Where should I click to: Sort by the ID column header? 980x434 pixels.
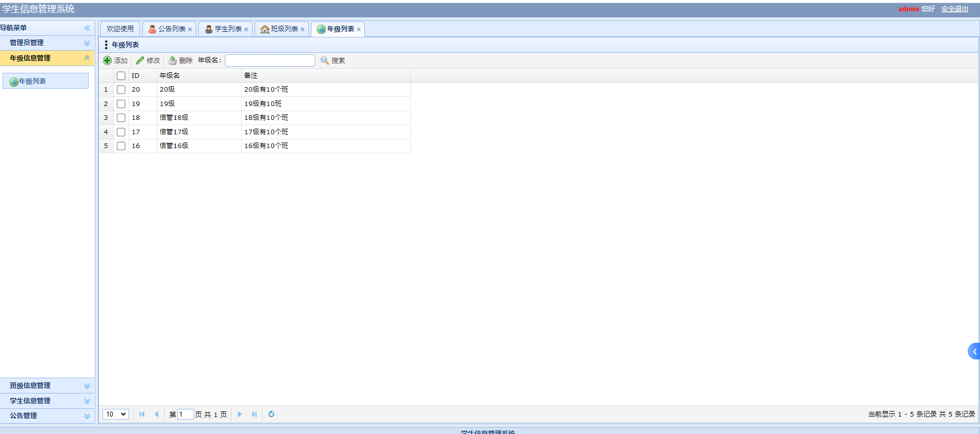click(142, 76)
